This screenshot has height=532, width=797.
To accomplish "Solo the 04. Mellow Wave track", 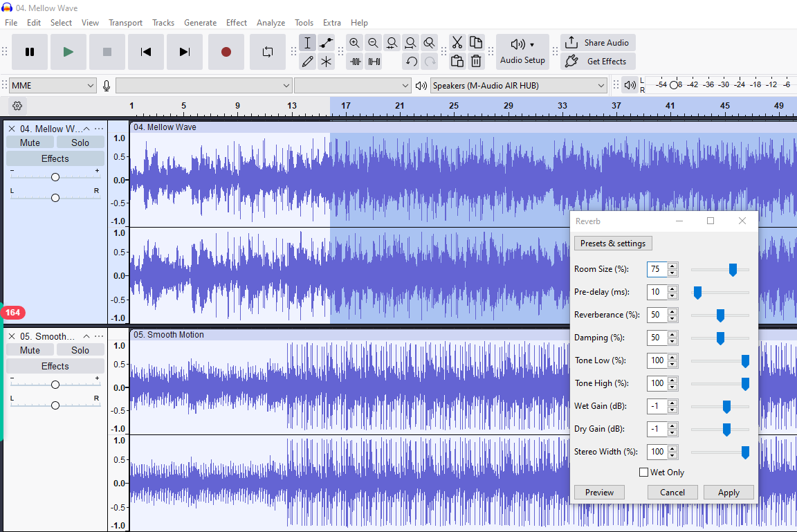I will coord(80,143).
